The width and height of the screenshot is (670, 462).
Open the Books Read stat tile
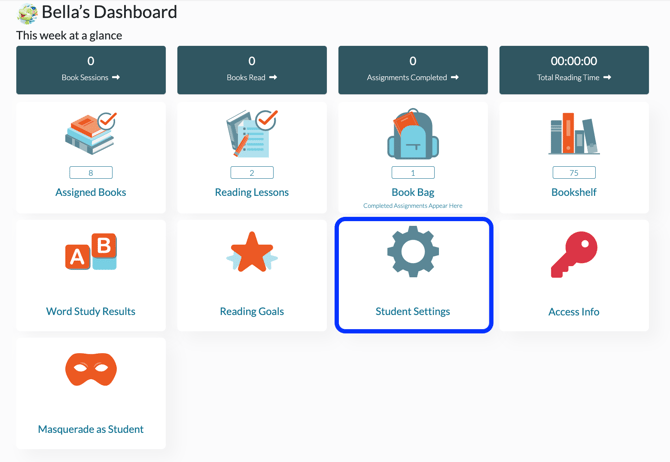click(x=252, y=70)
